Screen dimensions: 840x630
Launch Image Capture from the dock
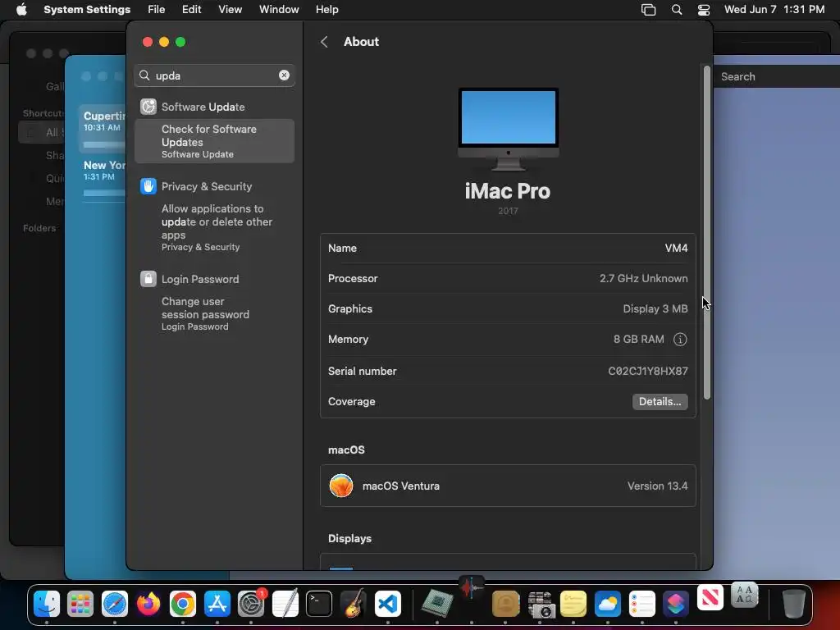pyautogui.click(x=540, y=604)
